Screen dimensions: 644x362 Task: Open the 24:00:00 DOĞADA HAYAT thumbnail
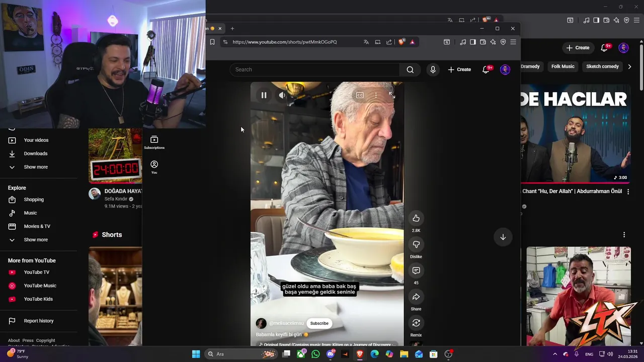coord(115,156)
